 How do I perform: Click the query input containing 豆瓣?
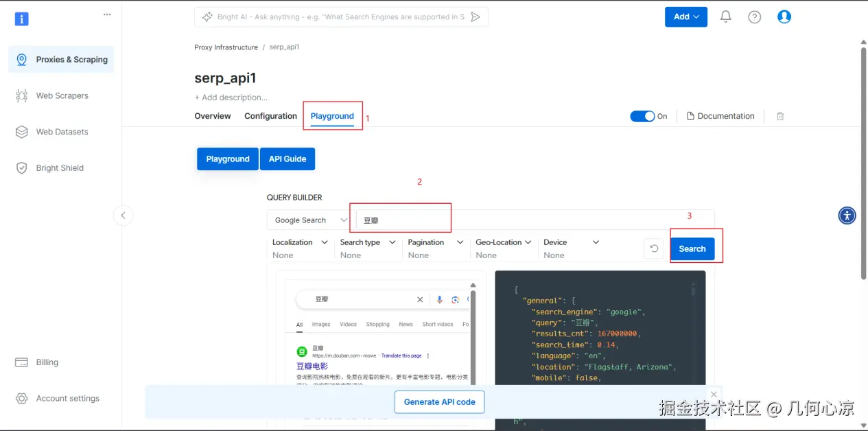[x=535, y=220]
